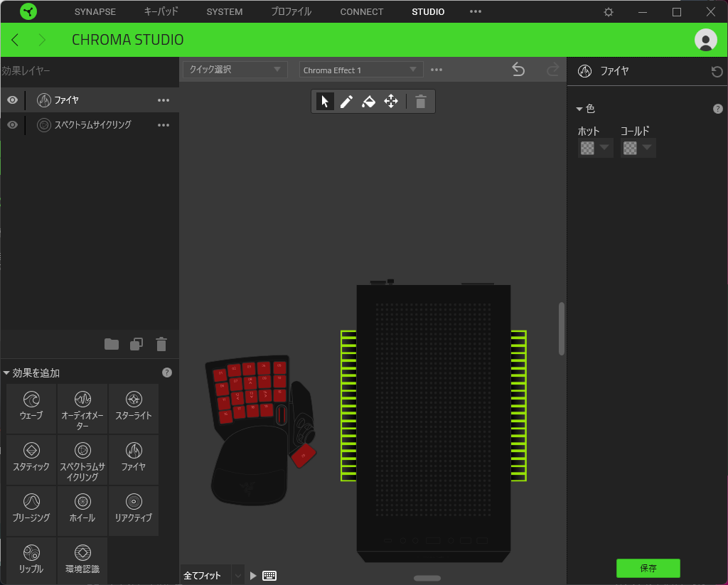Image resolution: width=728 pixels, height=585 pixels.
Task: Click the play preview button
Action: point(253,576)
